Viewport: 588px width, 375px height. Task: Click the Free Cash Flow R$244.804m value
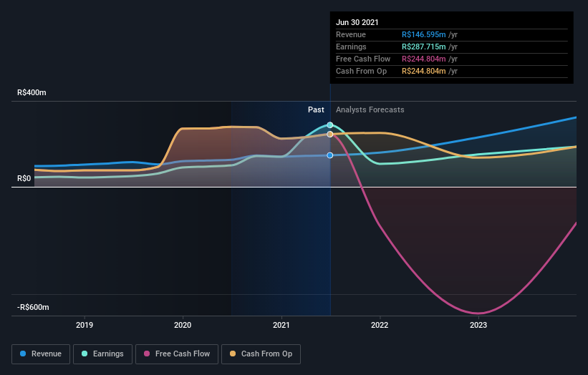[x=424, y=59]
